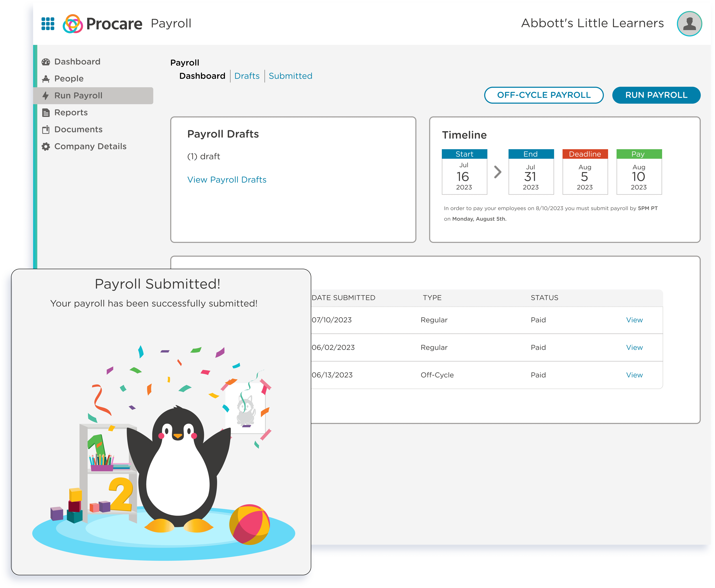The height and width of the screenshot is (588, 715).
Task: Click the People icon in sidebar
Action: pyautogui.click(x=46, y=79)
